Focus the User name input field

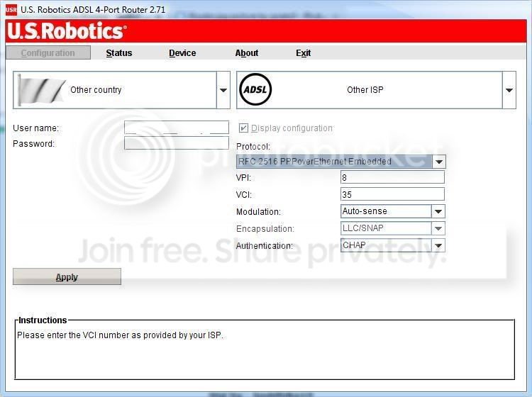tap(177, 128)
